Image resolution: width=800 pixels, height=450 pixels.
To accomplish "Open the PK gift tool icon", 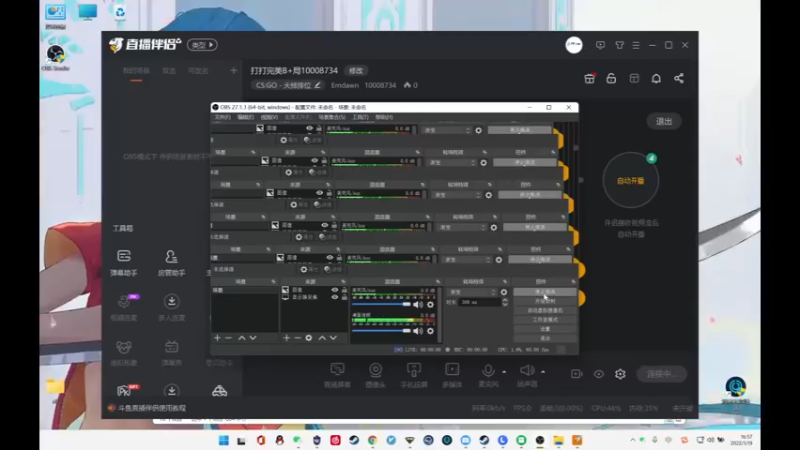I will coord(126,390).
